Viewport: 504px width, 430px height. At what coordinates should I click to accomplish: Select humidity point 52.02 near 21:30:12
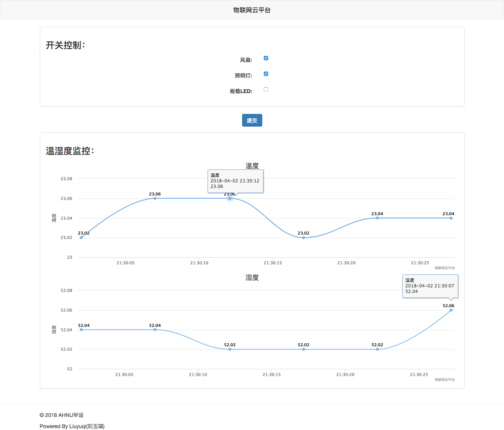(230, 349)
